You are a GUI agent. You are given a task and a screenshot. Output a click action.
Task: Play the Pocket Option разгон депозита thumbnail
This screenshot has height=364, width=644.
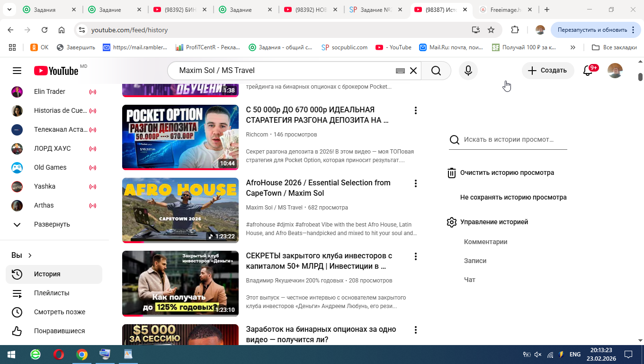(180, 137)
